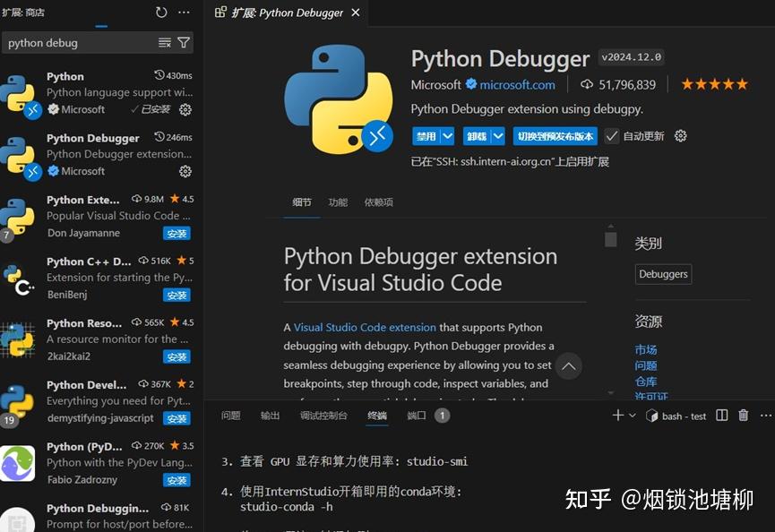Expand the 卸载 dropdown arrow
This screenshot has width=775, height=532.
tap(497, 137)
